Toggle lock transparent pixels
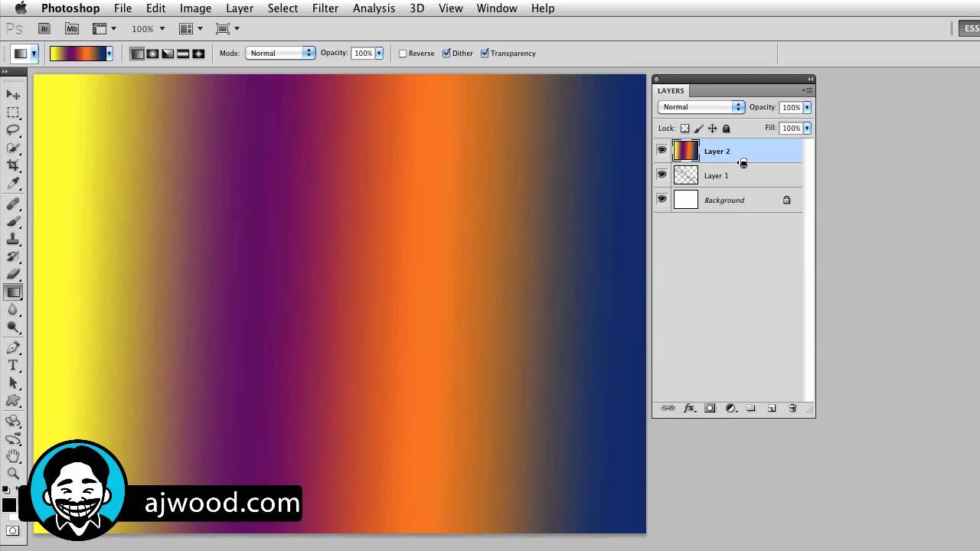This screenshot has height=551, width=980. 684,129
